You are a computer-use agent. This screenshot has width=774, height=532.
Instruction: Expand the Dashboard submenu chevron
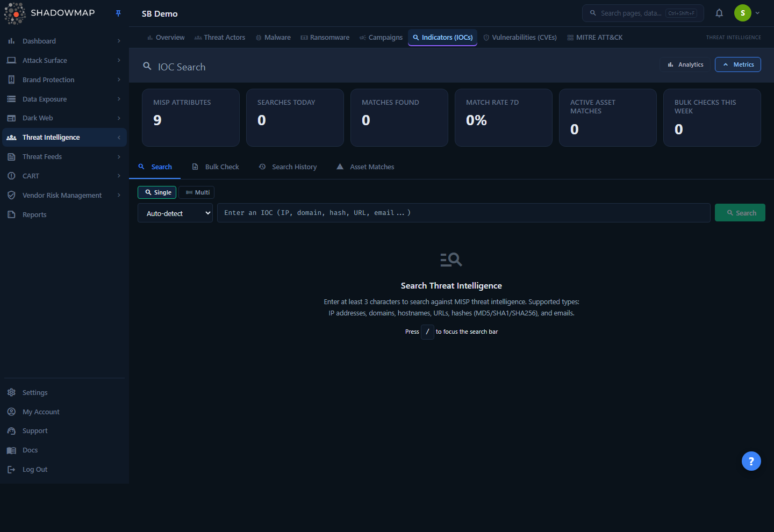119,41
